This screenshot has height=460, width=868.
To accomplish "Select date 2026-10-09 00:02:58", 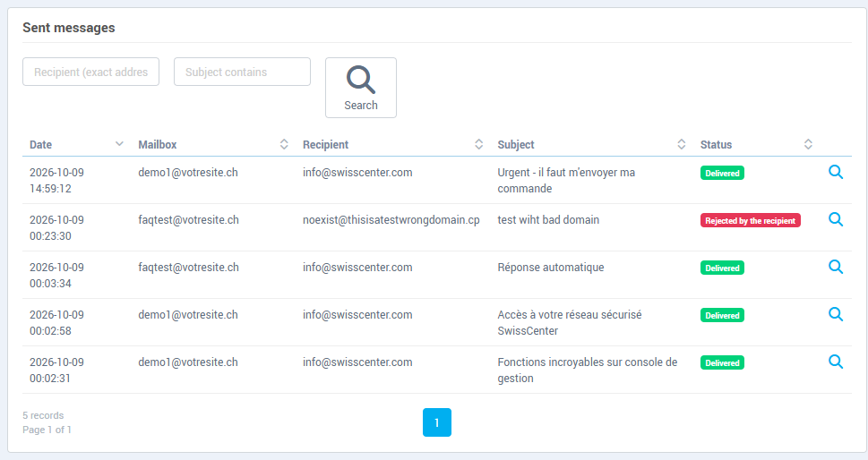I will (x=56, y=323).
